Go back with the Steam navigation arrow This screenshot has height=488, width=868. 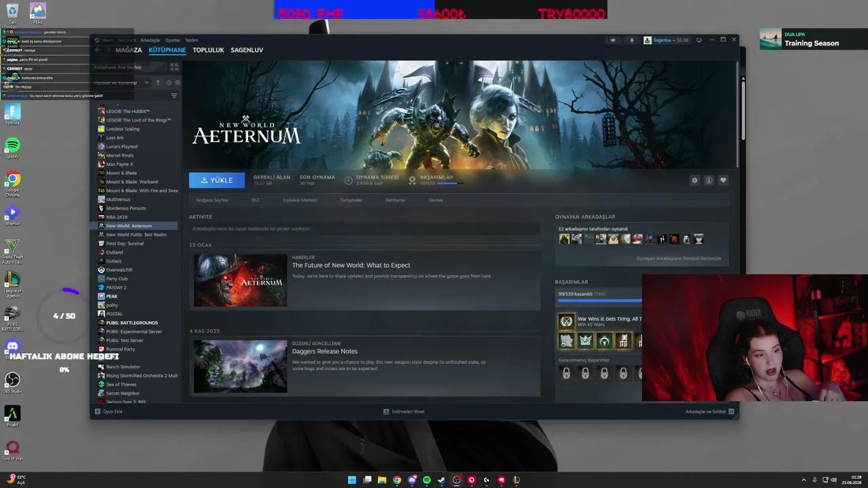click(x=98, y=50)
